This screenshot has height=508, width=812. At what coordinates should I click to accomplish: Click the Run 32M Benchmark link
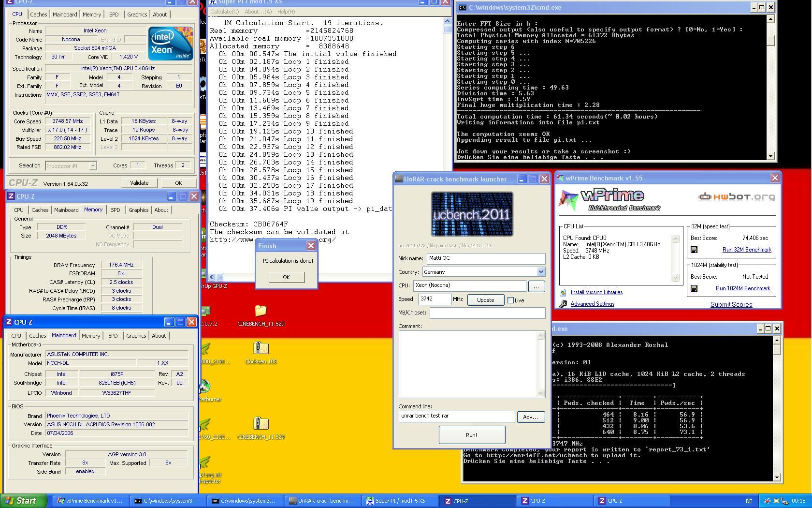(747, 250)
